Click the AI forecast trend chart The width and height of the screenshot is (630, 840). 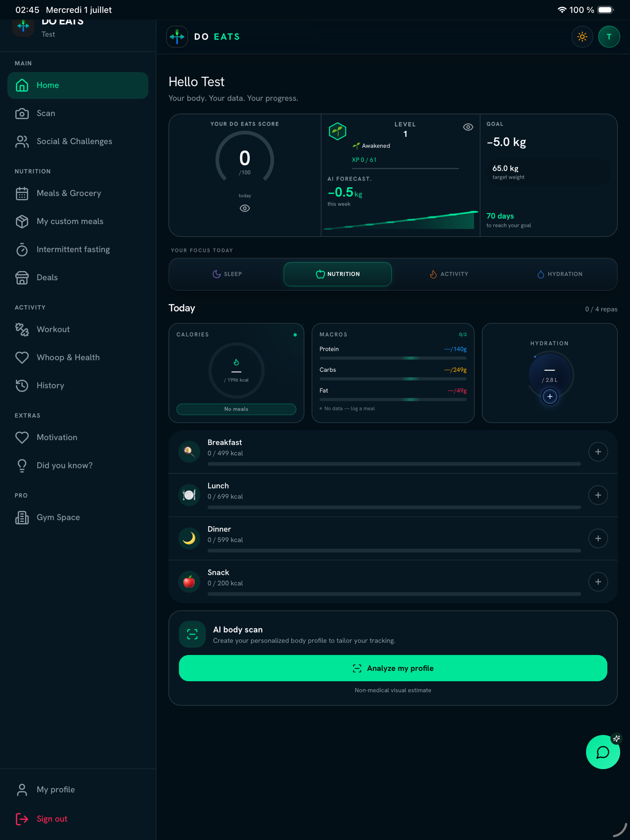tap(401, 220)
